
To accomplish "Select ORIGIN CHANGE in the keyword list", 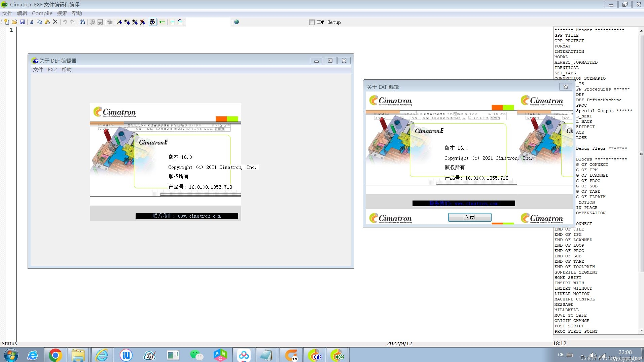I will [x=572, y=321].
